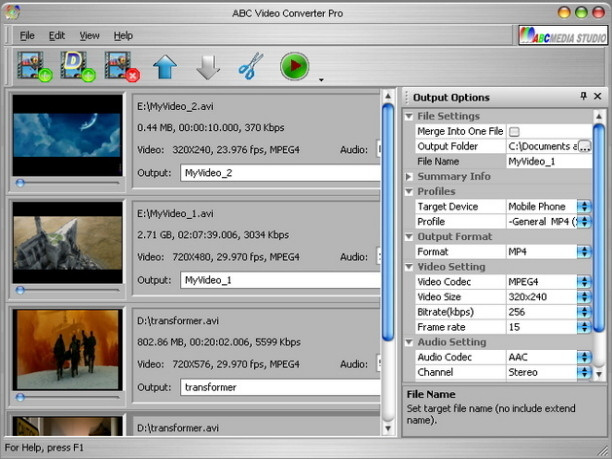
Task: Collapse the Audio Setting section
Action: point(409,342)
